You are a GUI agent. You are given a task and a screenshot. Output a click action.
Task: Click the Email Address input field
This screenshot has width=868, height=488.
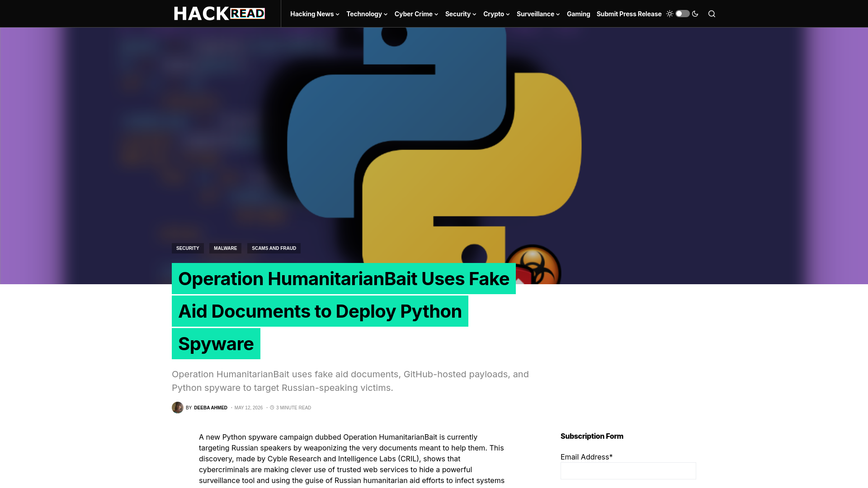tap(628, 471)
